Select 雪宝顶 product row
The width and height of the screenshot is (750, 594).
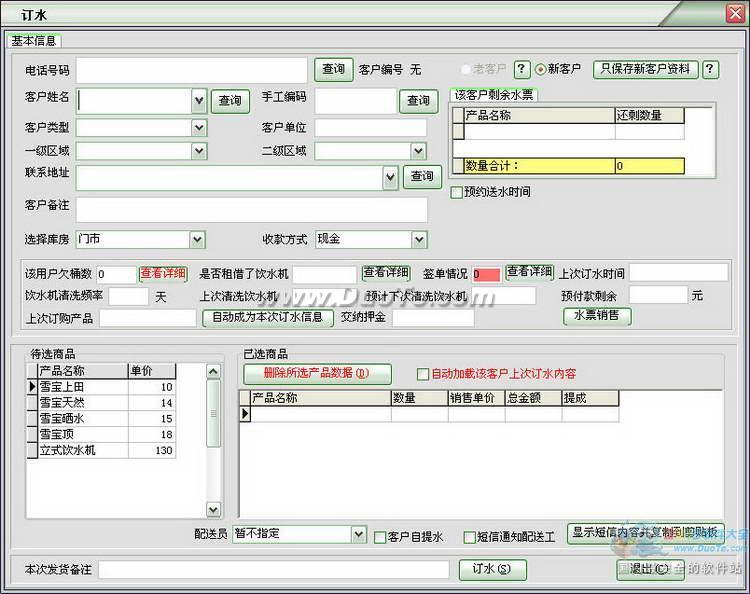pos(101,434)
